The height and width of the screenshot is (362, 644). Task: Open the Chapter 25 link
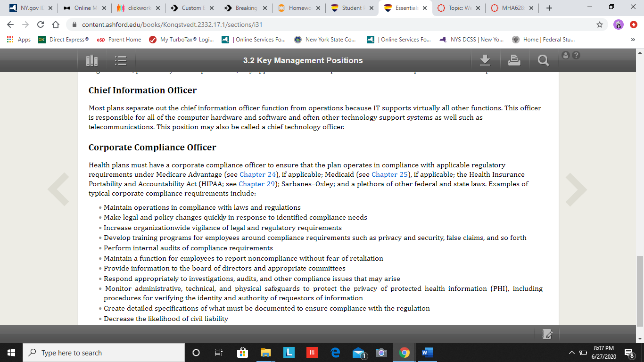(x=389, y=174)
